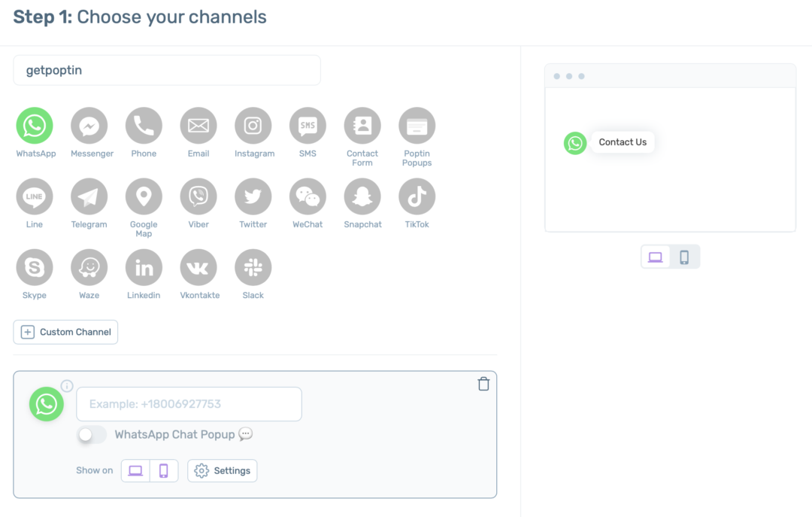
Task: Select the WhatsApp channel icon
Action: coord(35,126)
